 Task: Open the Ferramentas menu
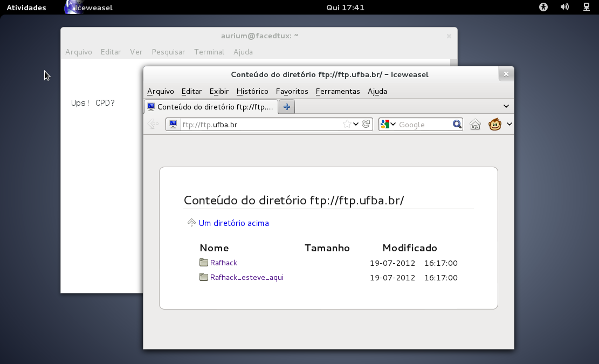(338, 91)
